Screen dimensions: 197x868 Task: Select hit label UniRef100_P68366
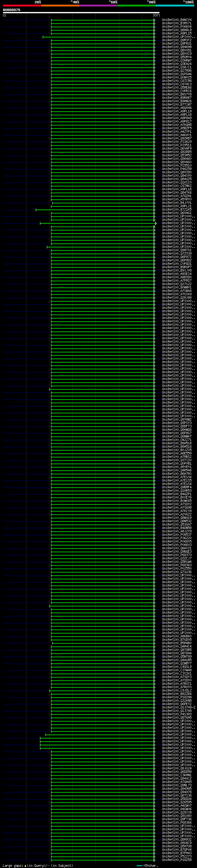[177, 823]
